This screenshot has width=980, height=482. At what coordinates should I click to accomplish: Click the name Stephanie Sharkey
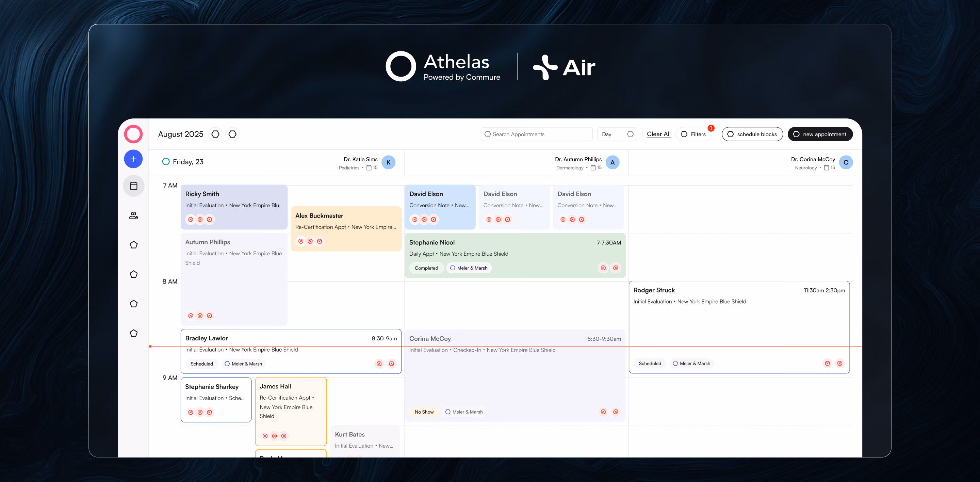click(212, 386)
